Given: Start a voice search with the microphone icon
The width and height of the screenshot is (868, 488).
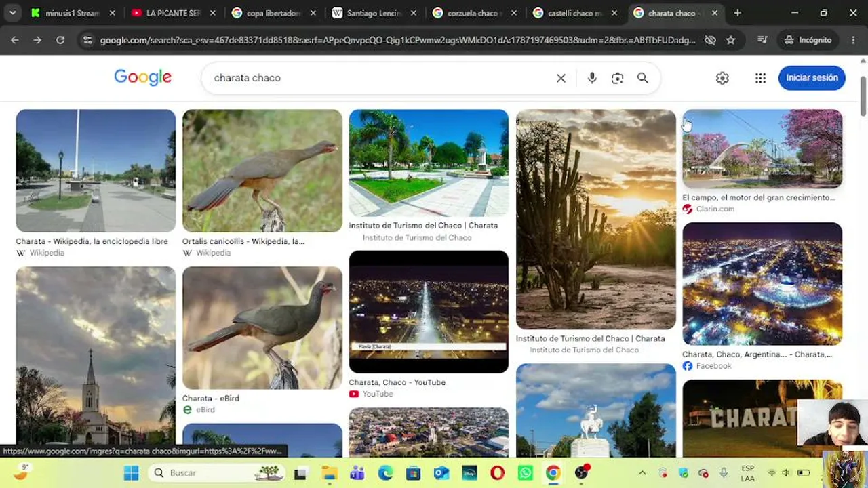Looking at the screenshot, I should [592, 78].
